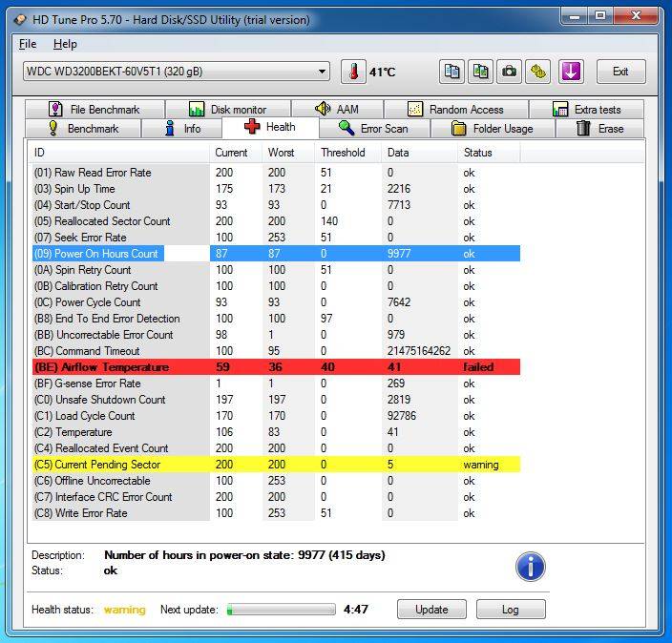Click the Error Scan magnifier icon
The width and height of the screenshot is (672, 643).
346,128
